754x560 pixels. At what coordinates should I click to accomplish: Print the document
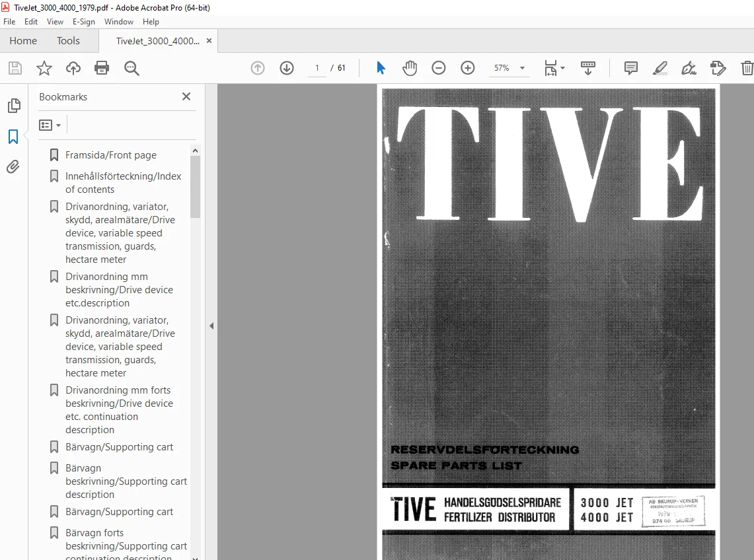click(x=102, y=68)
